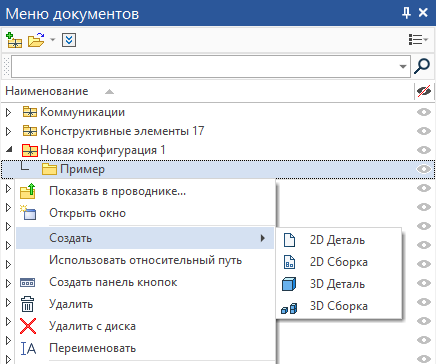
Task: Open the list view options menu icon
Action: pyautogui.click(x=418, y=39)
